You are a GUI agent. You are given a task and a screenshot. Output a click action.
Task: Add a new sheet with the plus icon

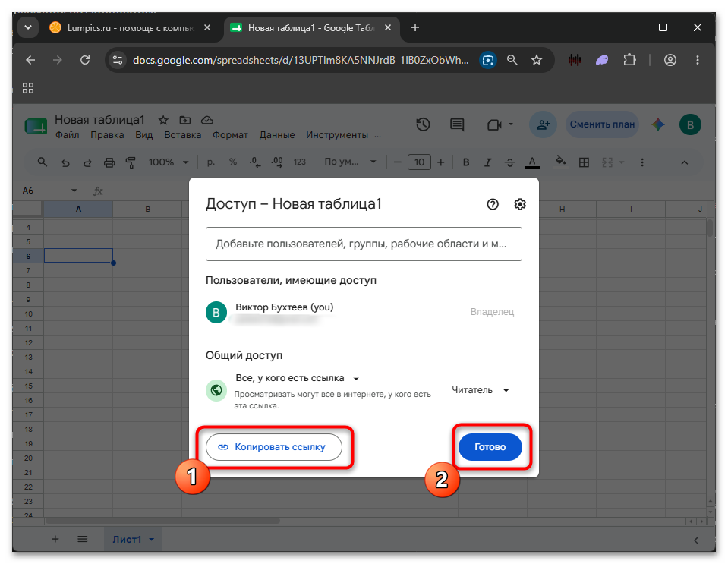(55, 539)
